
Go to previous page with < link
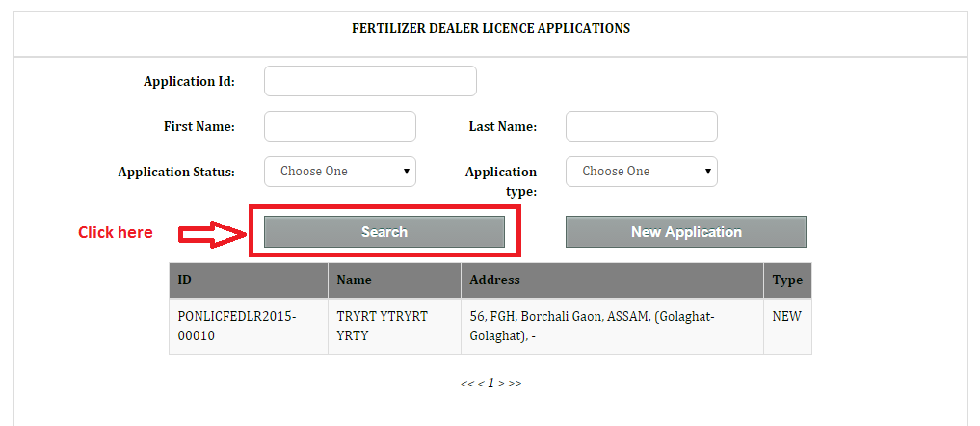click(481, 384)
